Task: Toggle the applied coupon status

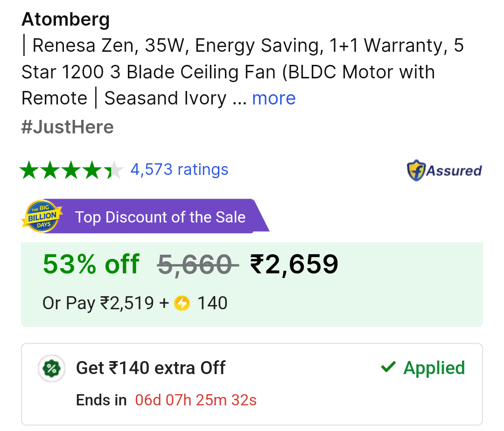Action: 434,368
